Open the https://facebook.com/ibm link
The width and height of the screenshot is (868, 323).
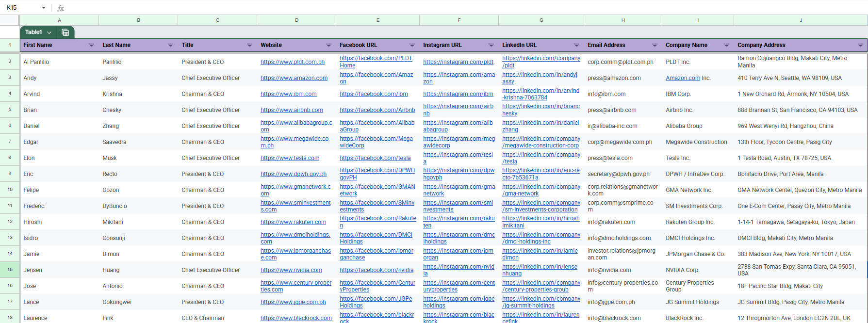tap(374, 94)
